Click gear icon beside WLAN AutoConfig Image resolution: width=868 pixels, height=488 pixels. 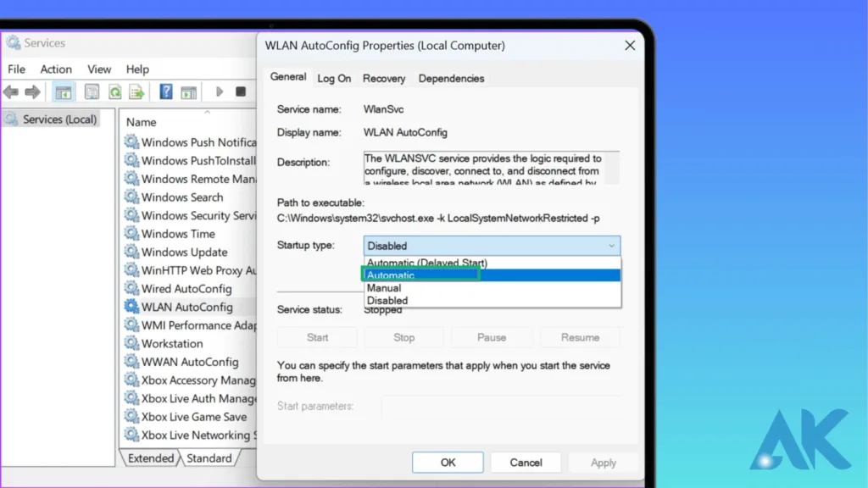tap(131, 306)
